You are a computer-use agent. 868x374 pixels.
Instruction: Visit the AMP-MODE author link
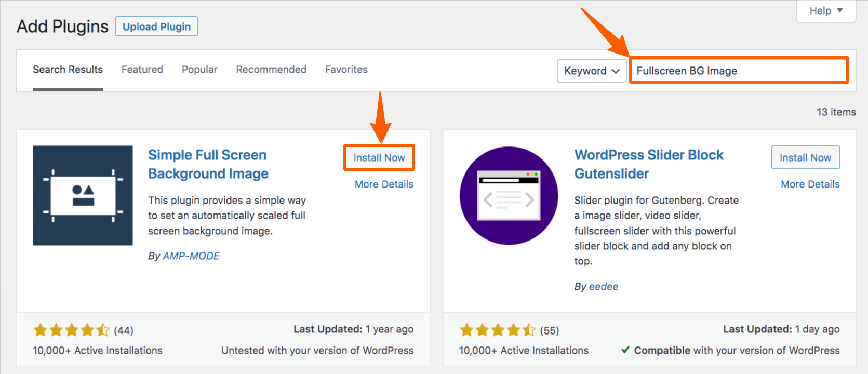coord(191,256)
